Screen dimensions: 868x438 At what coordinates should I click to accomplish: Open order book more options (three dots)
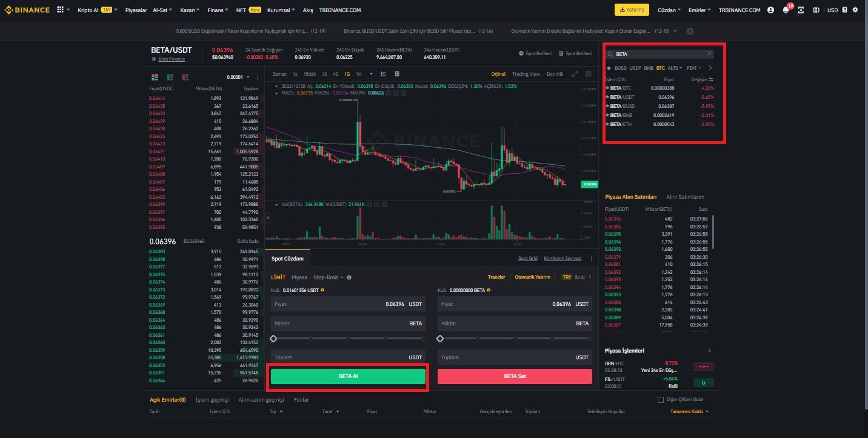(x=258, y=77)
